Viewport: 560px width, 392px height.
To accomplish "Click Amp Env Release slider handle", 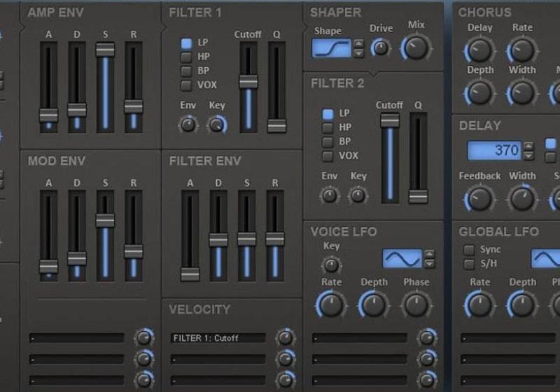I will (134, 106).
